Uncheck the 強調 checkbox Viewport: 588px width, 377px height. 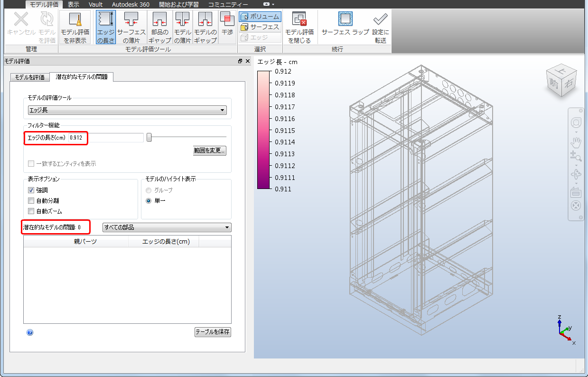(31, 190)
